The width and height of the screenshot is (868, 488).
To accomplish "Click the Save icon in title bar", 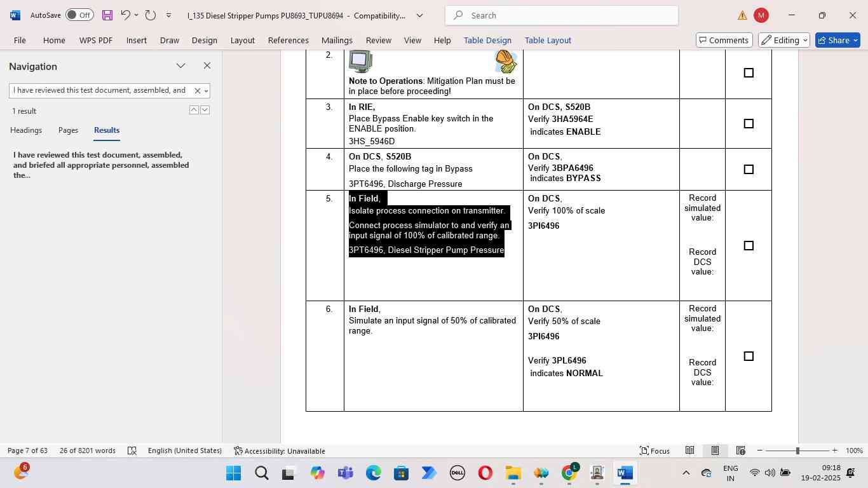I will coord(107,15).
